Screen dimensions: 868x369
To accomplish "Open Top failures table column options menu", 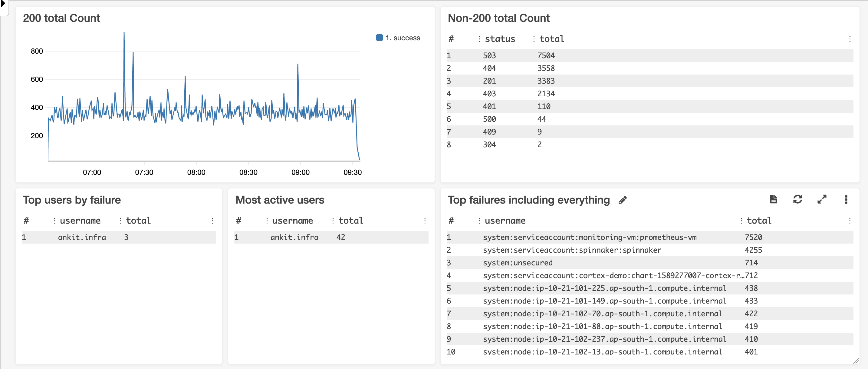I will (x=850, y=221).
